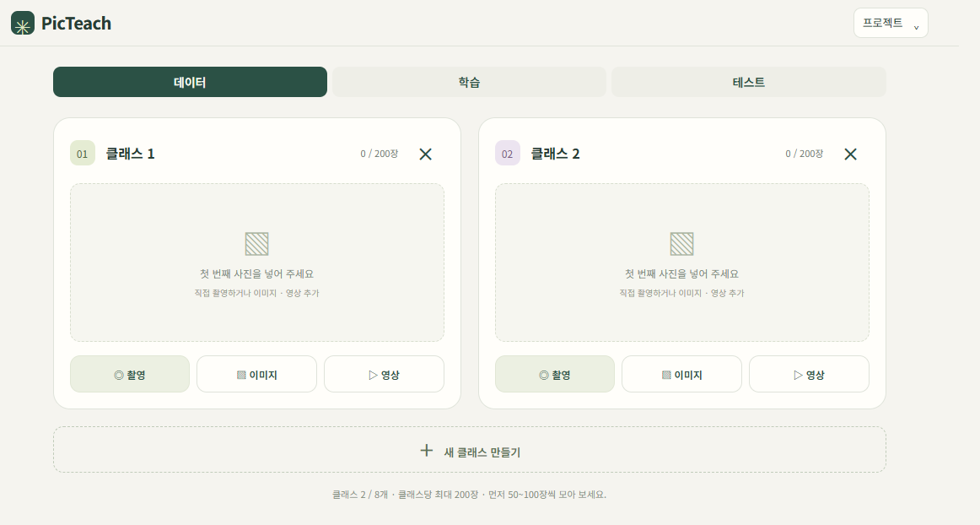This screenshot has height=525, width=980.
Task: Click the footer text about 클래스 2 / 8개 limits
Action: tap(470, 495)
